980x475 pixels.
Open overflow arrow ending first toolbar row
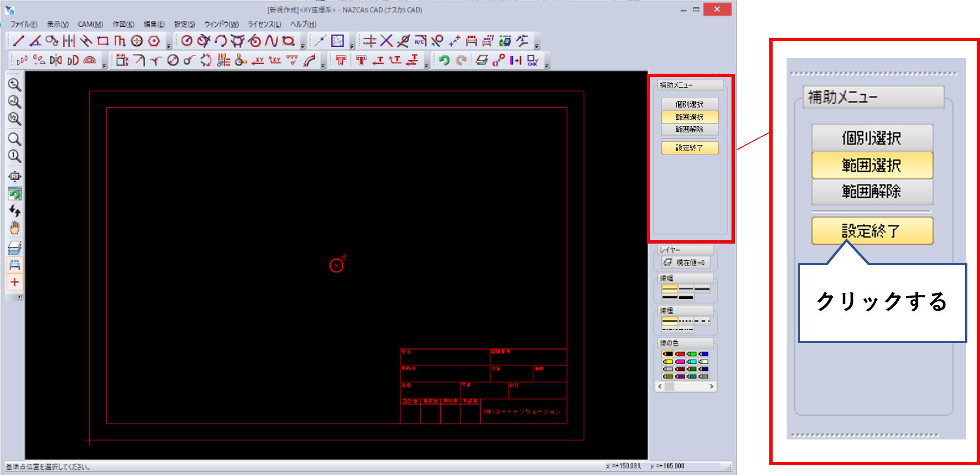pos(537,46)
